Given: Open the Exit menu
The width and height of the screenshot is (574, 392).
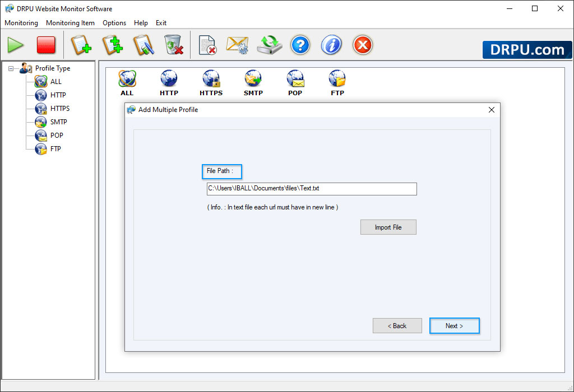Looking at the screenshot, I should click(161, 22).
